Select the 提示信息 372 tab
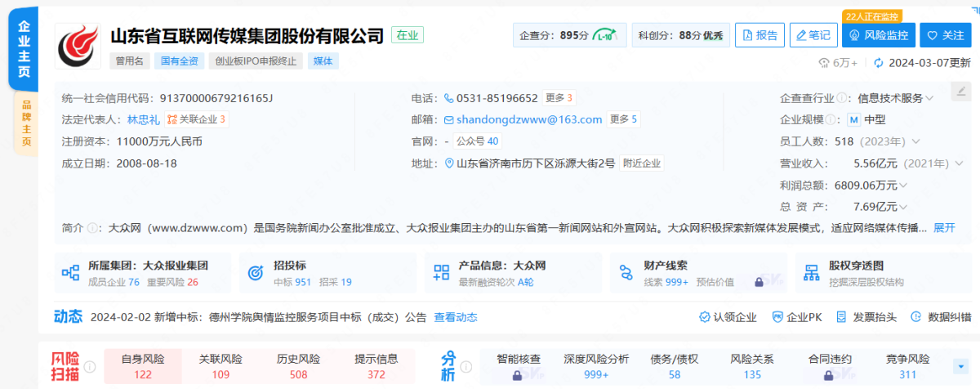The image size is (980, 389). coord(376,366)
